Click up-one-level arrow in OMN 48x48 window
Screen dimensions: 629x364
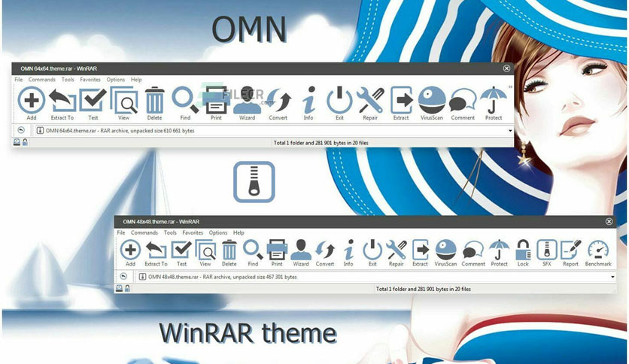pos(123,276)
